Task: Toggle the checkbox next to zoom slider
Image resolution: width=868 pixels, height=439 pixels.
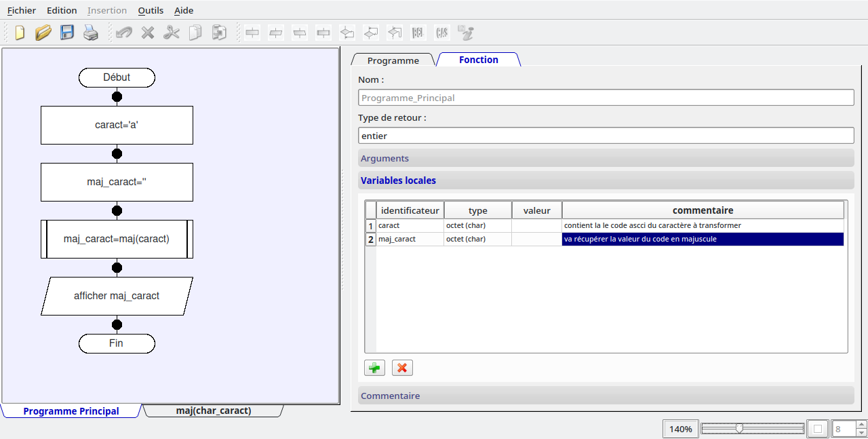Action: point(818,429)
